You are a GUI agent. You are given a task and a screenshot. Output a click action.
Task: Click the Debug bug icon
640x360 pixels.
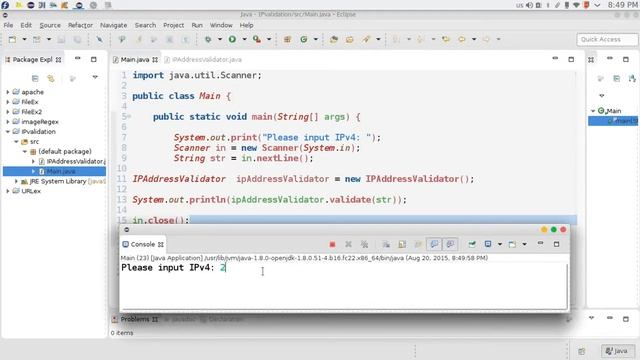coord(208,39)
